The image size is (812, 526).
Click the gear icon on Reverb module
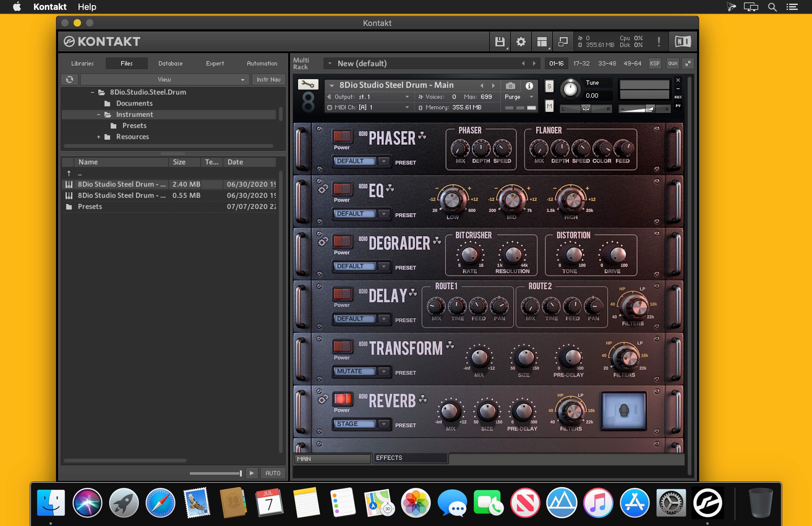click(323, 399)
